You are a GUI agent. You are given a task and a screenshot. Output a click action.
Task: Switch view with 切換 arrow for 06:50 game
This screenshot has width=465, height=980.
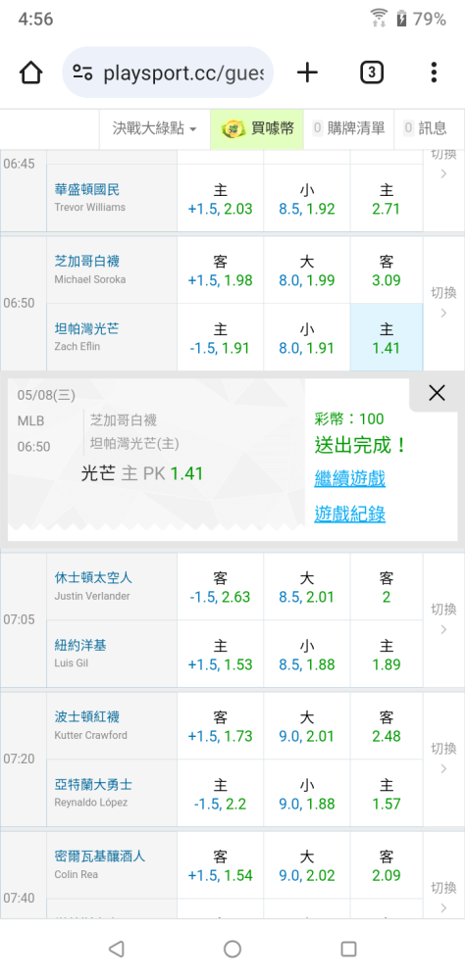click(x=443, y=303)
